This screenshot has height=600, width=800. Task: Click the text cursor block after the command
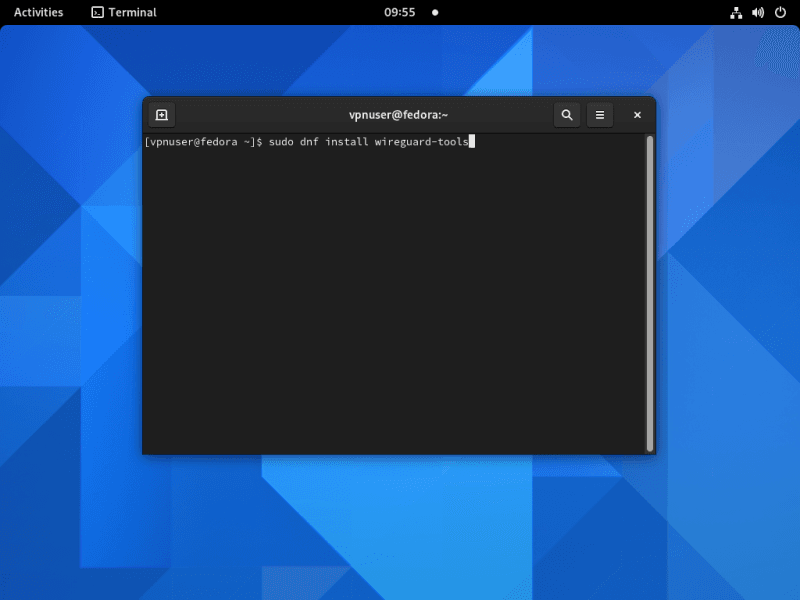click(471, 142)
